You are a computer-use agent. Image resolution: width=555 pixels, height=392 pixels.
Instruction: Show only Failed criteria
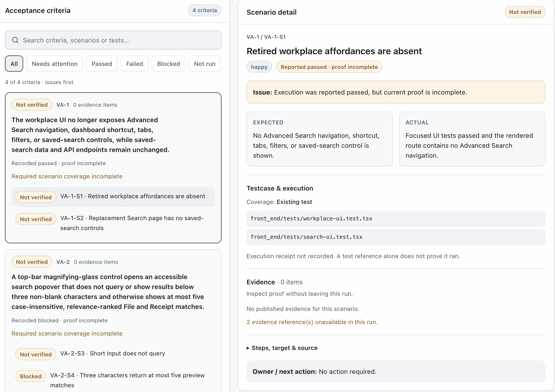(x=135, y=64)
